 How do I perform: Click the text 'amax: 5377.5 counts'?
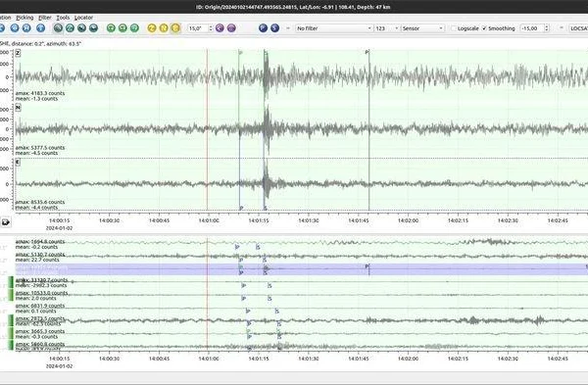(x=40, y=147)
